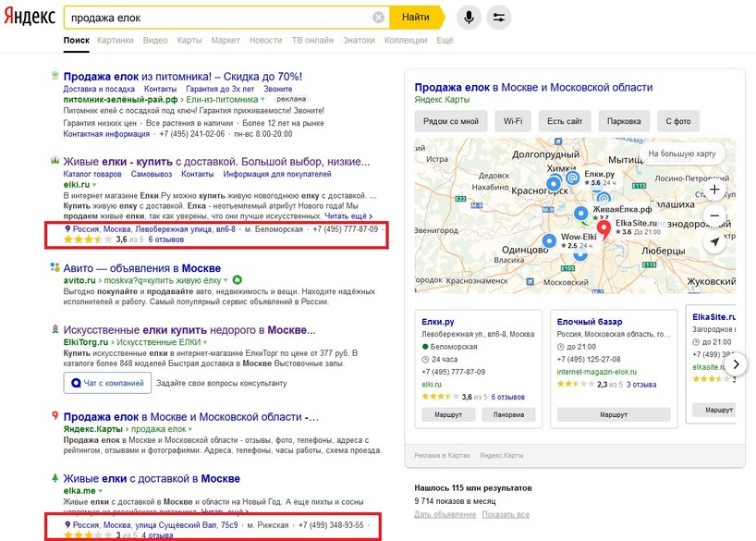Click red map pin favicon of Яндекс.Карты result
Screen dimensions: 756x541
pos(55,415)
